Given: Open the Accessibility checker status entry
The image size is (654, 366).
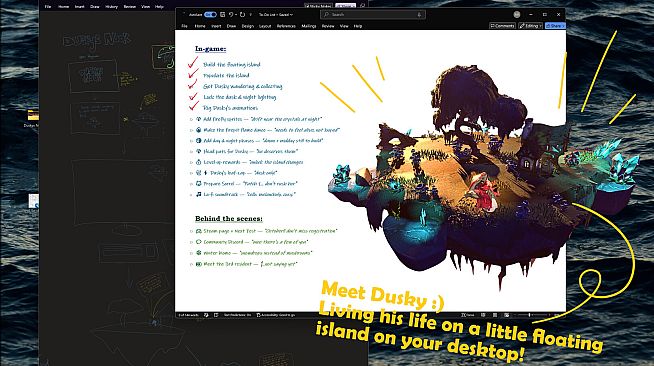Looking at the screenshot, I should [x=276, y=315].
